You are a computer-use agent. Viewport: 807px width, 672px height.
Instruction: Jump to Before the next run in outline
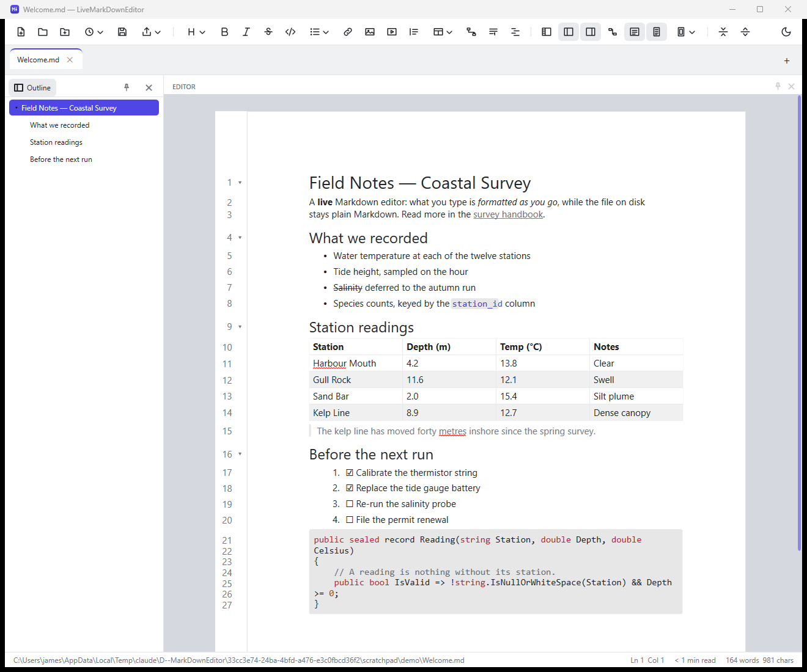(61, 159)
